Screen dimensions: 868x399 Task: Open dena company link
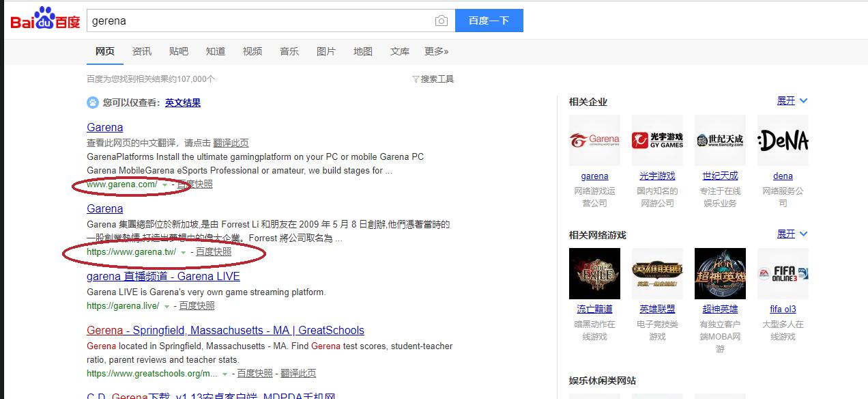pos(783,176)
